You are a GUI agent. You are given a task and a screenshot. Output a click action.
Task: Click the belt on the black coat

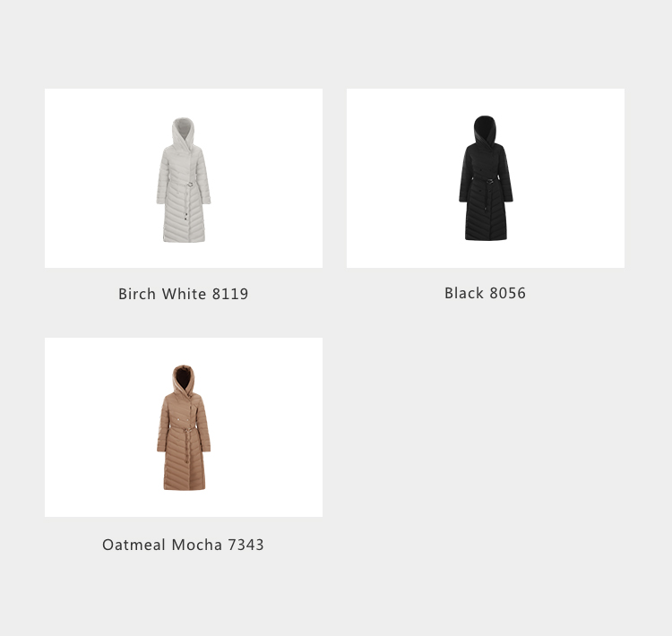[486, 180]
